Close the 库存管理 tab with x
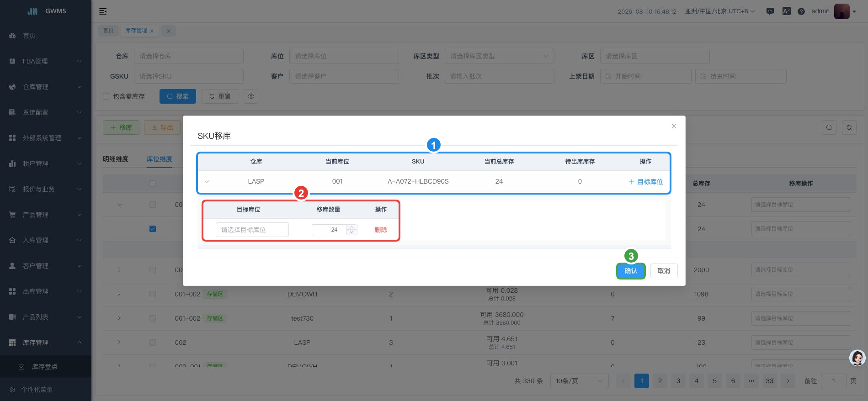 (152, 31)
